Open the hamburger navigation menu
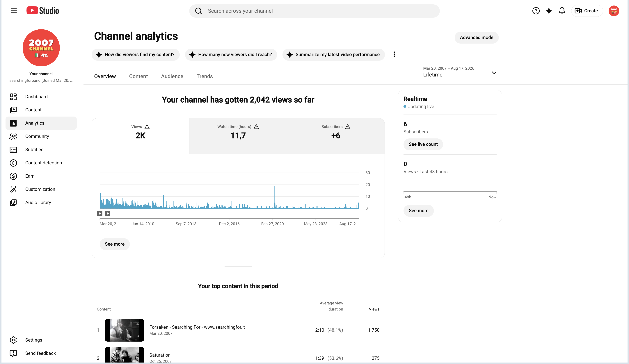 point(14,11)
